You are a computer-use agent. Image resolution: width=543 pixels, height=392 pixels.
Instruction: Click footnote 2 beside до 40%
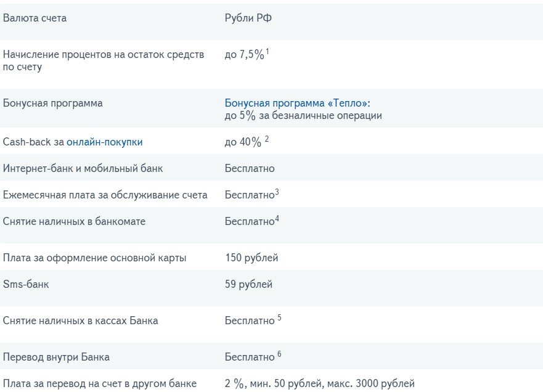[267, 139]
